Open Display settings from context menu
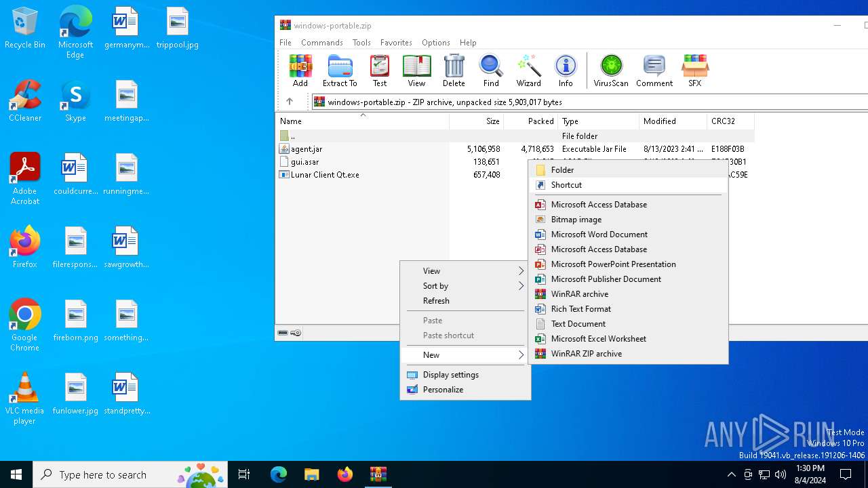The height and width of the screenshot is (488, 868). tap(465, 374)
